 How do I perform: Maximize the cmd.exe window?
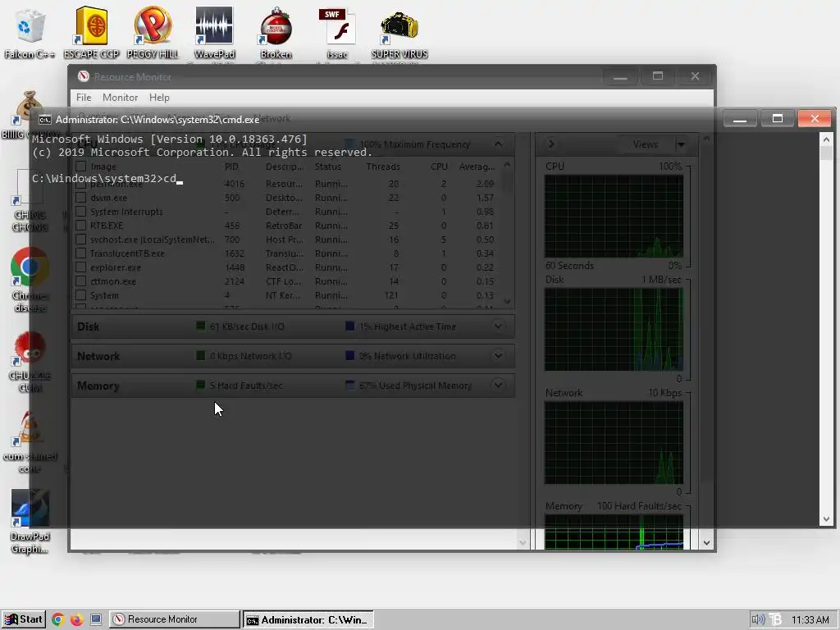[x=778, y=119]
